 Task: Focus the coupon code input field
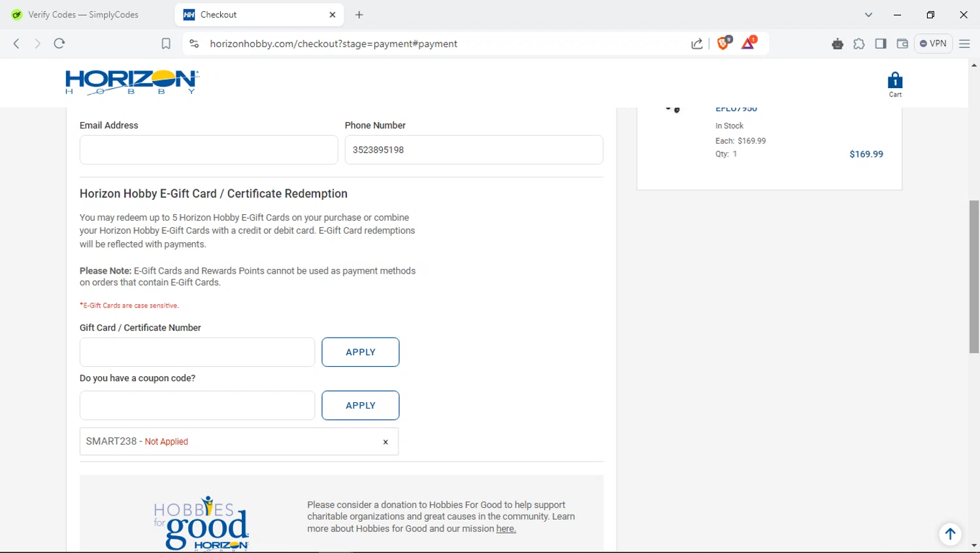[x=197, y=405]
